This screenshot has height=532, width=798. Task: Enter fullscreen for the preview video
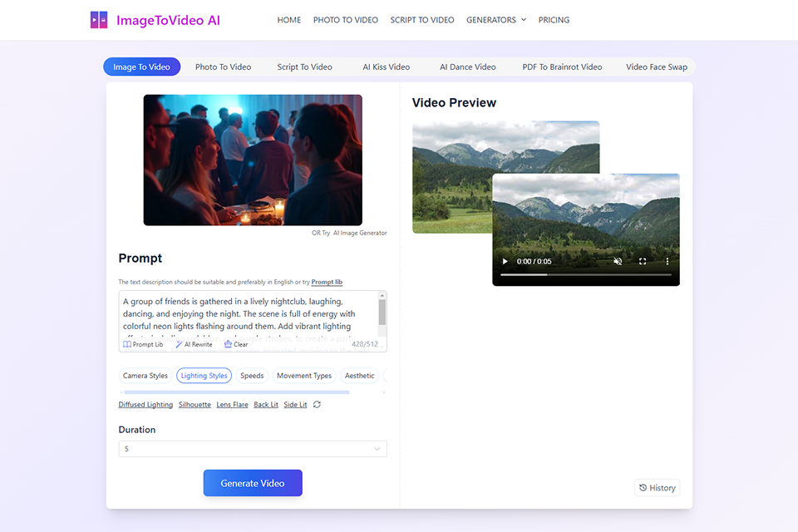[643, 261]
